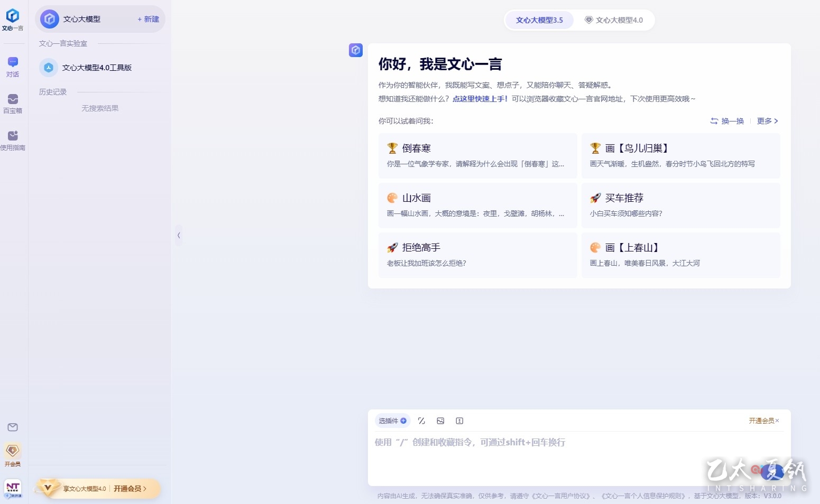The height and width of the screenshot is (504, 820).
Task: Open the 选插件 plugin selector
Action: click(x=392, y=421)
